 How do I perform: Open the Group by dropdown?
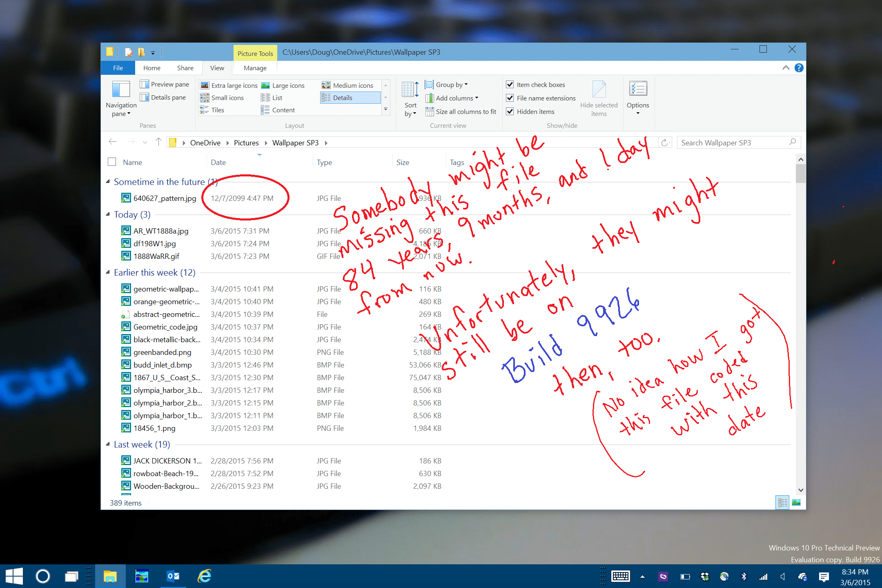[x=446, y=85]
